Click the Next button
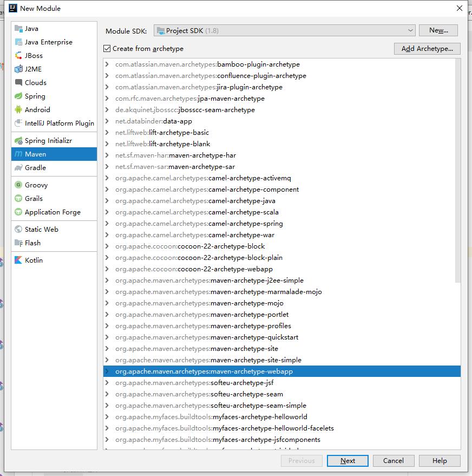The height and width of the screenshot is (476, 472). click(x=348, y=461)
